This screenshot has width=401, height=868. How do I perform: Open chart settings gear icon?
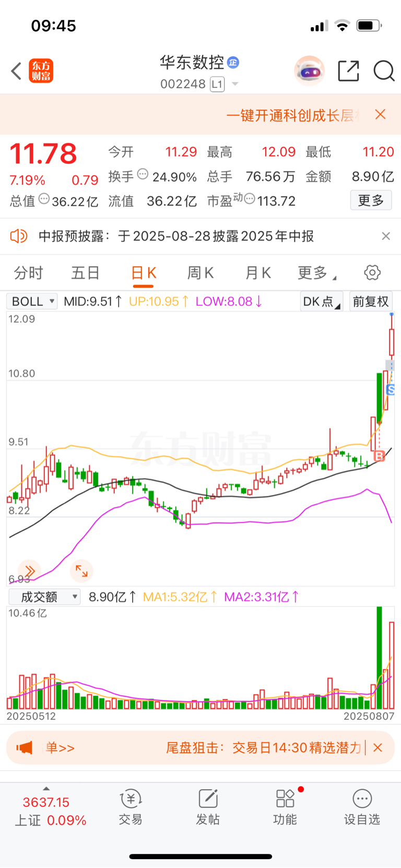coord(372,272)
